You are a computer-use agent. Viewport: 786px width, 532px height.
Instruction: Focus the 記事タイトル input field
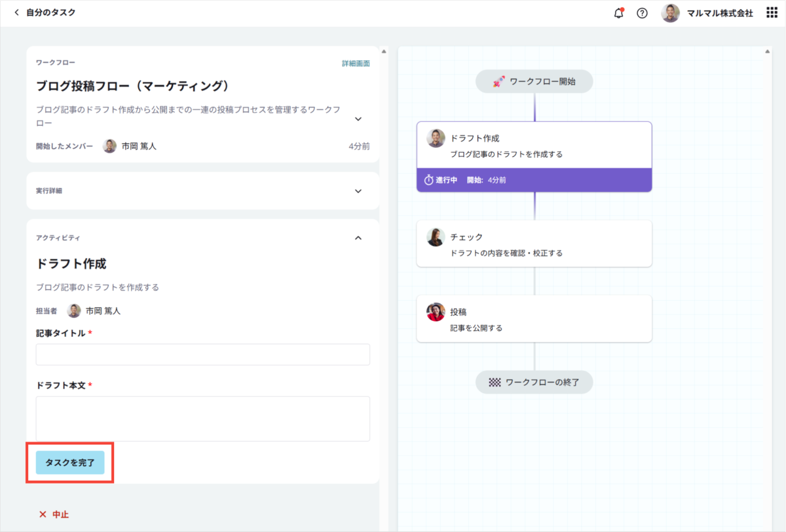coord(203,354)
